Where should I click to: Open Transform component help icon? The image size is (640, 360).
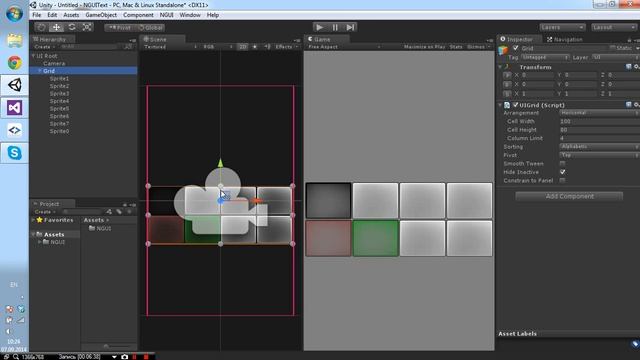pos(629,67)
